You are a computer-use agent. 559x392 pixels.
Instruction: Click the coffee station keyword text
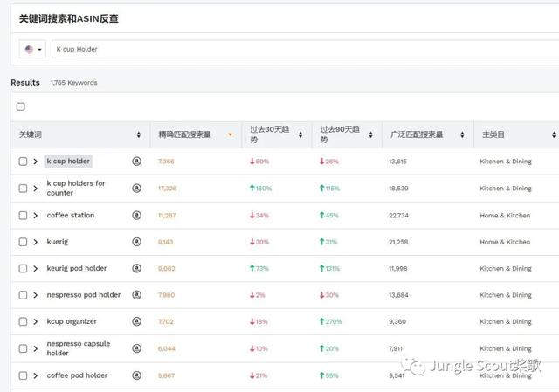(71, 216)
